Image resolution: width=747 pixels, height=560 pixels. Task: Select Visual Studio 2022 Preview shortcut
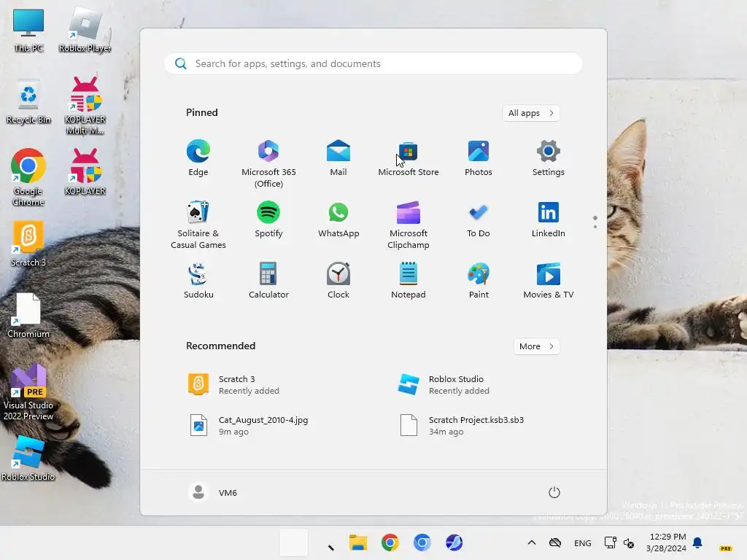(x=28, y=392)
